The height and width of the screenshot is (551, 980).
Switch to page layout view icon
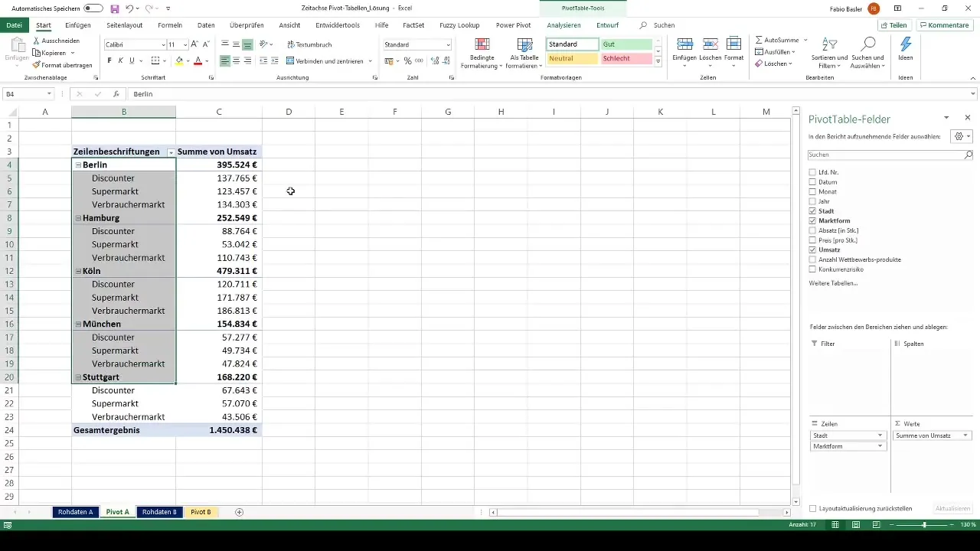(855, 525)
